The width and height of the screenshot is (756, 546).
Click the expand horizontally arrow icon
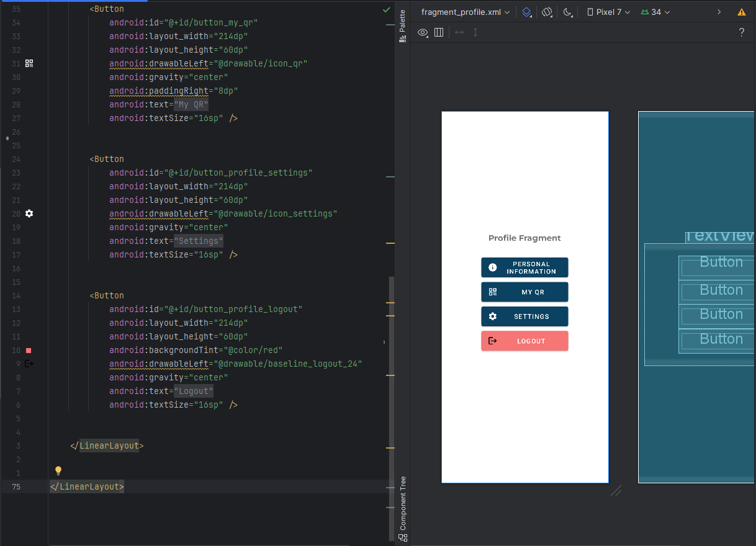click(x=459, y=32)
